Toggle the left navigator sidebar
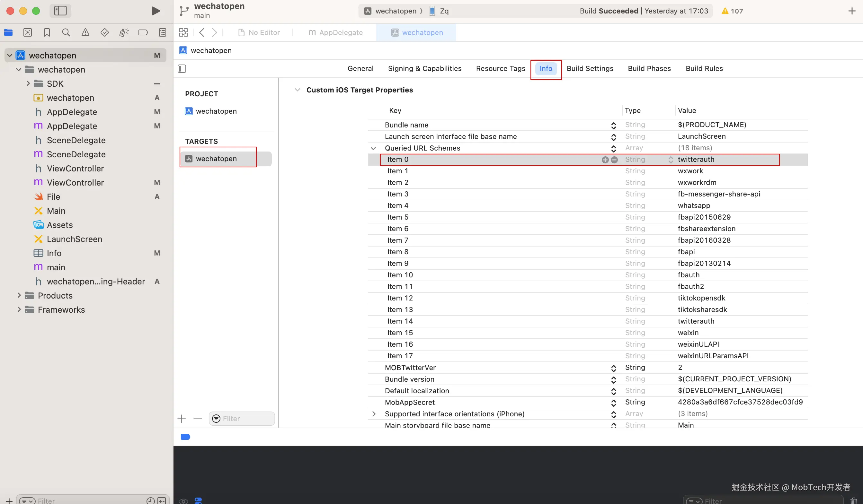This screenshot has width=863, height=504. (60, 11)
